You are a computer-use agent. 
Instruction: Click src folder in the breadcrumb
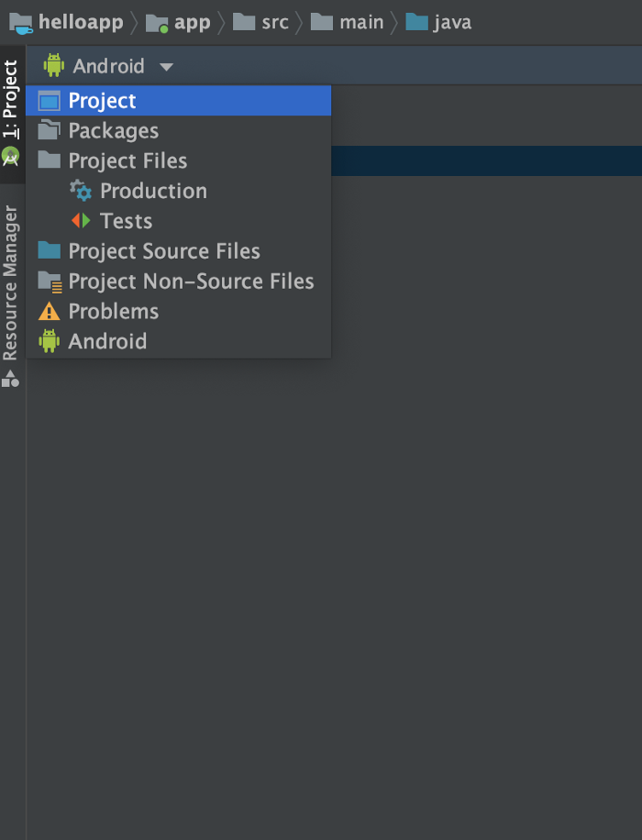(x=275, y=23)
